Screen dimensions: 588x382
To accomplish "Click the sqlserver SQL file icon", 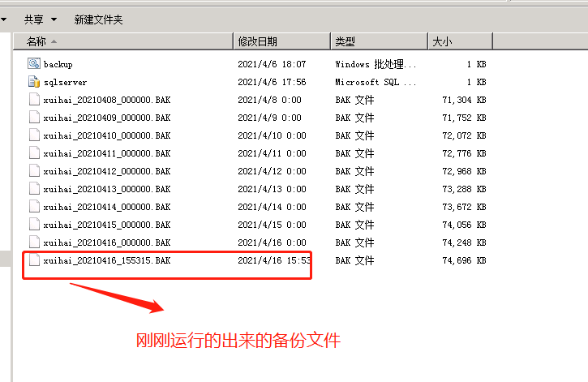I will click(x=34, y=81).
